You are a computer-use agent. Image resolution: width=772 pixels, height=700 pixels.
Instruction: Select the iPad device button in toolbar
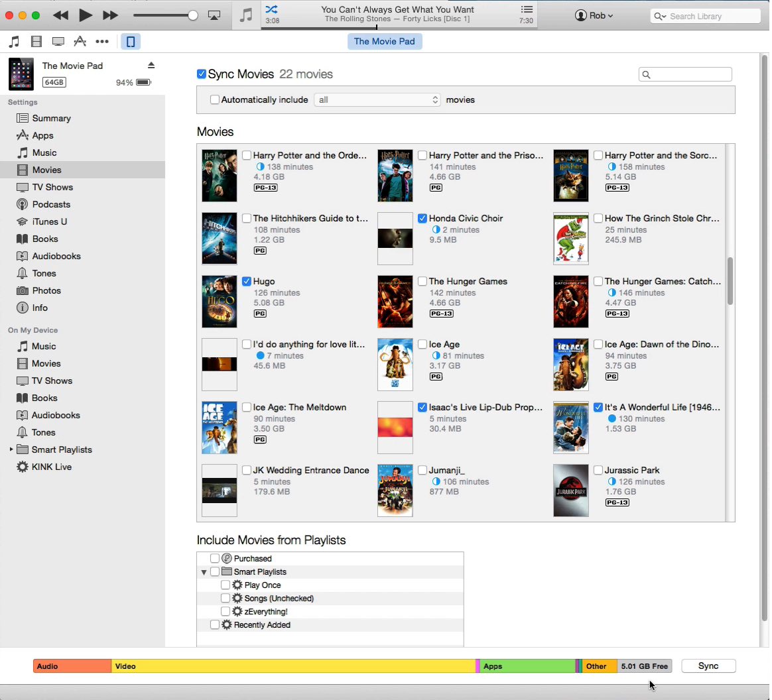(131, 42)
